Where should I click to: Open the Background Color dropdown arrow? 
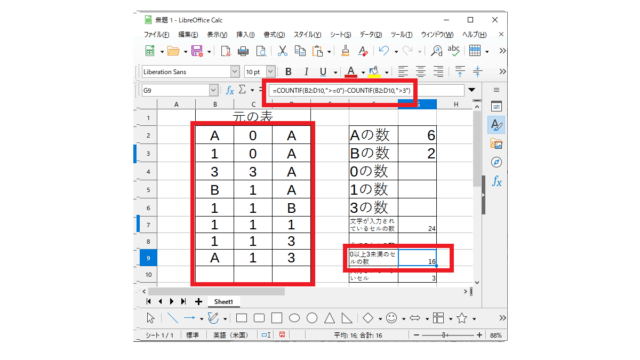[387, 73]
